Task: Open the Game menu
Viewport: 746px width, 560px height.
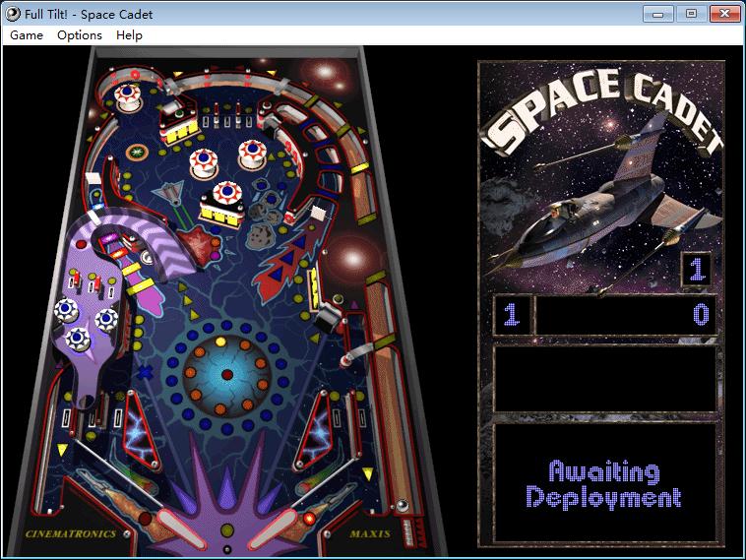Action: point(27,35)
